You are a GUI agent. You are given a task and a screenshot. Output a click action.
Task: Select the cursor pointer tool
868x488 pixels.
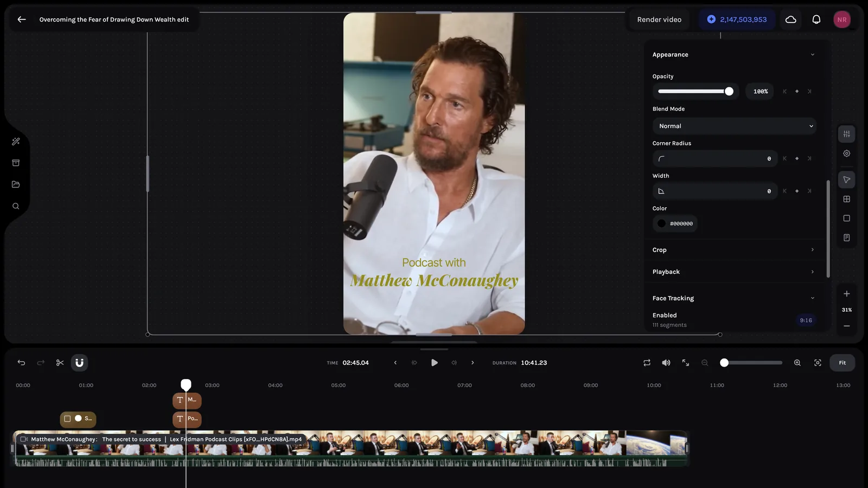pyautogui.click(x=847, y=179)
